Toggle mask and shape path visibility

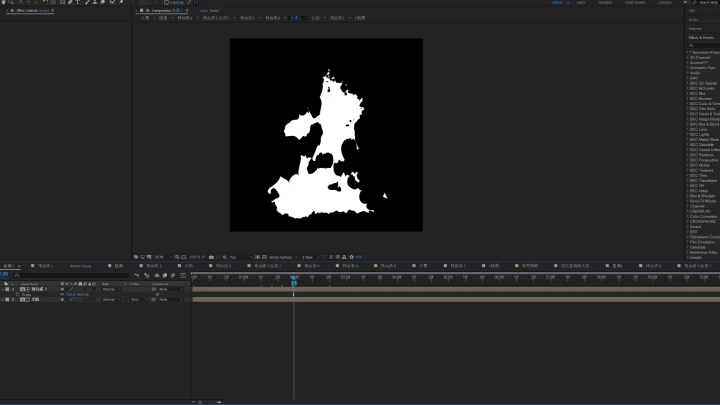[x=183, y=257]
